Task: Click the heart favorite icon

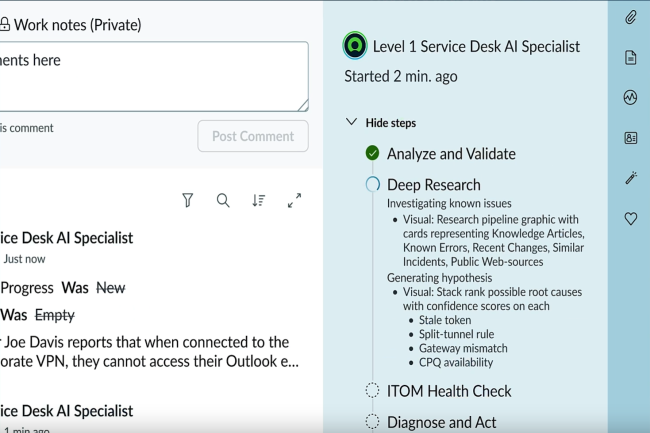Action: click(x=630, y=218)
